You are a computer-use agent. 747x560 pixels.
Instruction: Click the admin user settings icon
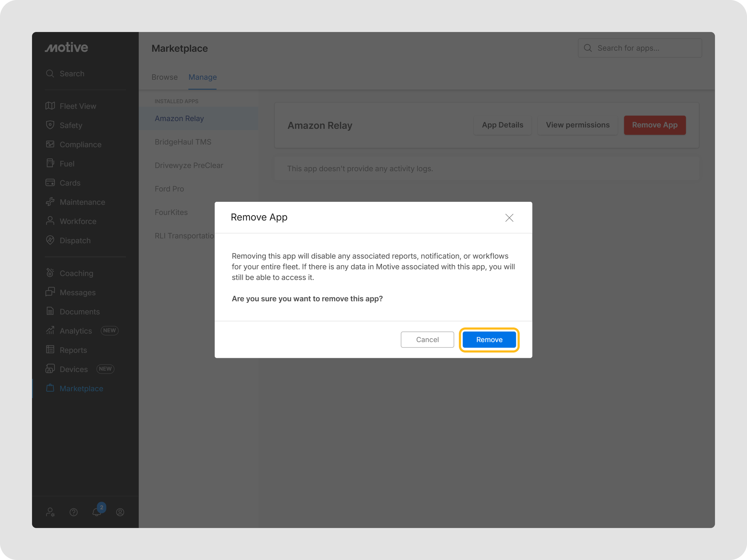click(50, 512)
